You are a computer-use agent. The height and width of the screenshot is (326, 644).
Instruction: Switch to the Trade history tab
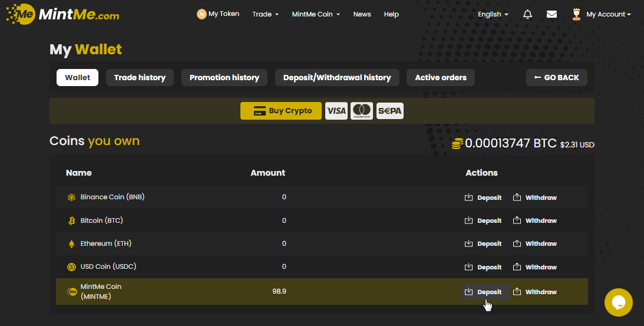click(140, 78)
